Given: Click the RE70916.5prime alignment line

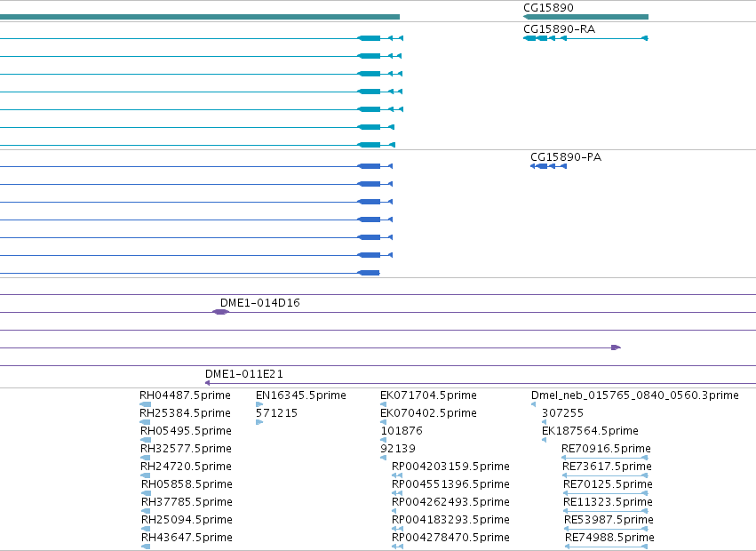Looking at the screenshot, I should click(x=605, y=458).
